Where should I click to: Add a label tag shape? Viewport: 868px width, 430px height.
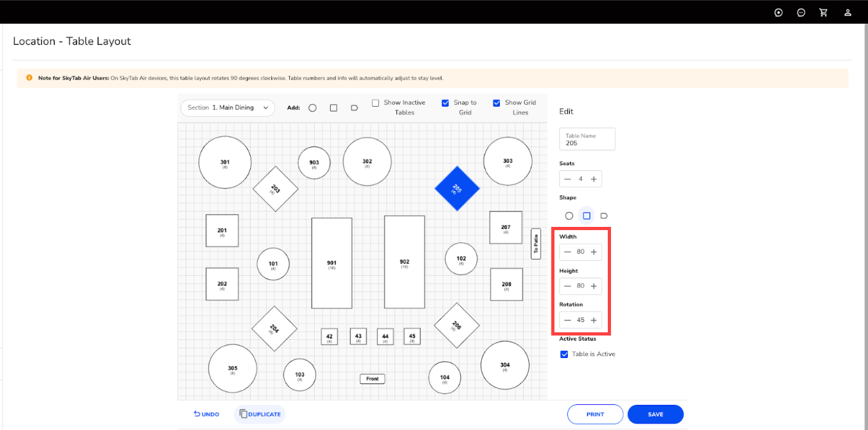point(354,108)
